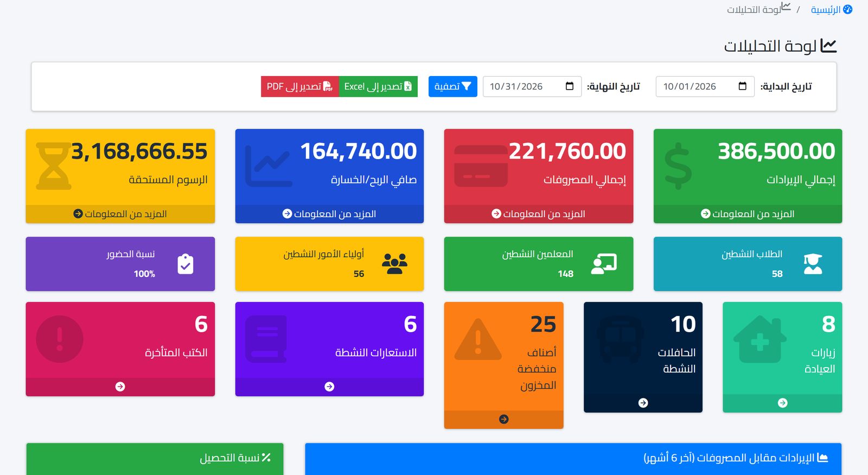Open more info under إجمالي الإيرادات card
Viewport: 868px width, 475px height.
pyautogui.click(x=748, y=214)
